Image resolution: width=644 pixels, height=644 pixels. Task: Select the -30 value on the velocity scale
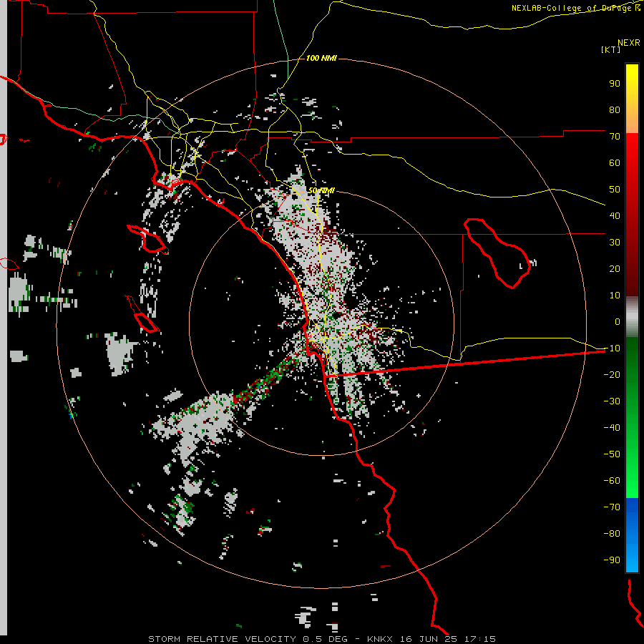(612, 401)
